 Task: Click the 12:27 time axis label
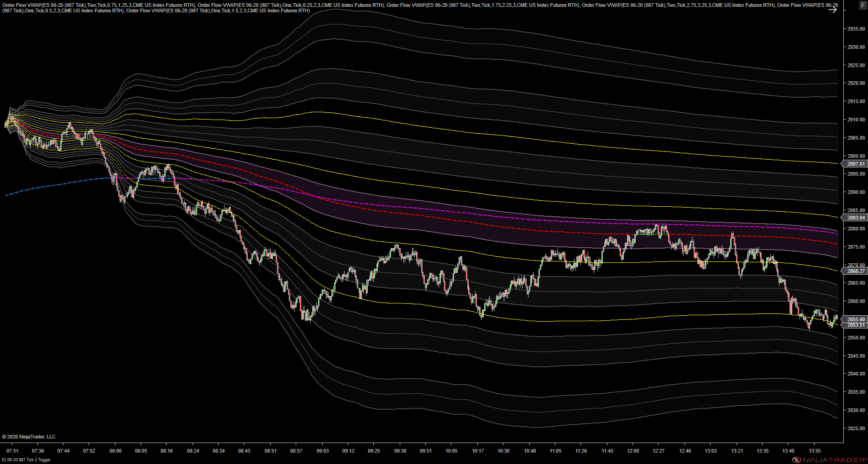659,451
